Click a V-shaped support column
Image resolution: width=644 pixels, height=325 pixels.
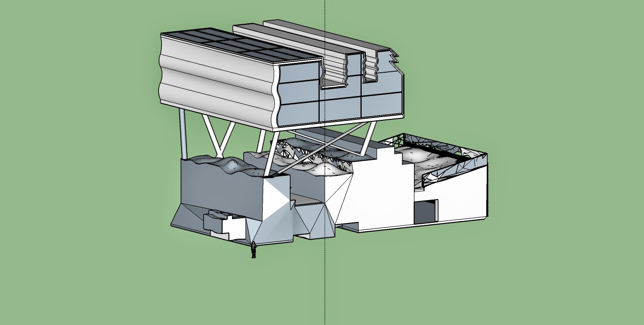[x=219, y=140]
